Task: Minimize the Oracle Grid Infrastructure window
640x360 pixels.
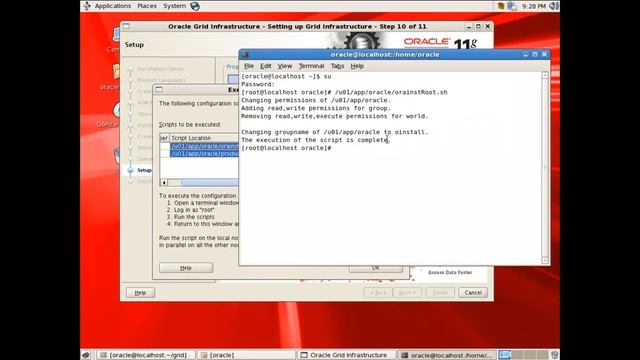Action: pyautogui.click(x=469, y=26)
